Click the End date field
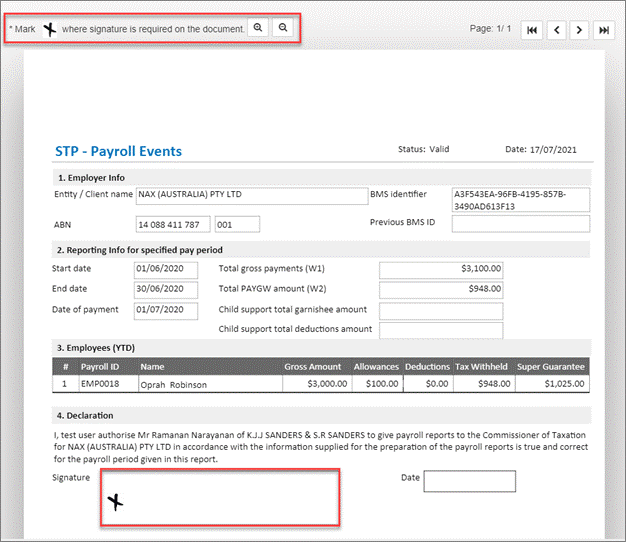This screenshot has width=626, height=542. 159,290
